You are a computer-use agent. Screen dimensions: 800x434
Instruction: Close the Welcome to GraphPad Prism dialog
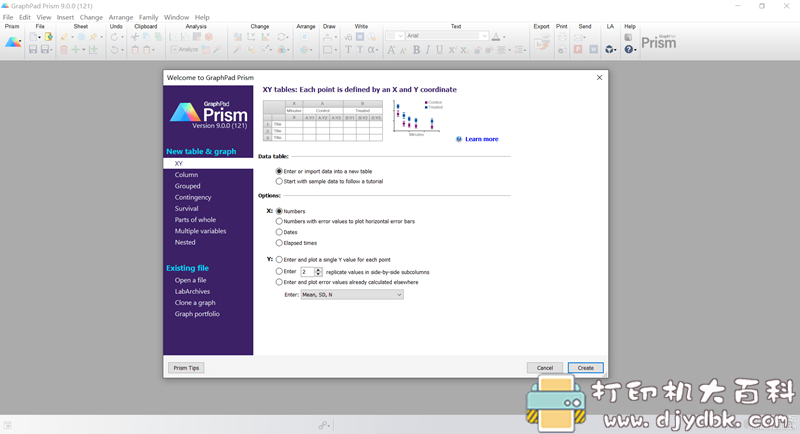click(x=599, y=78)
